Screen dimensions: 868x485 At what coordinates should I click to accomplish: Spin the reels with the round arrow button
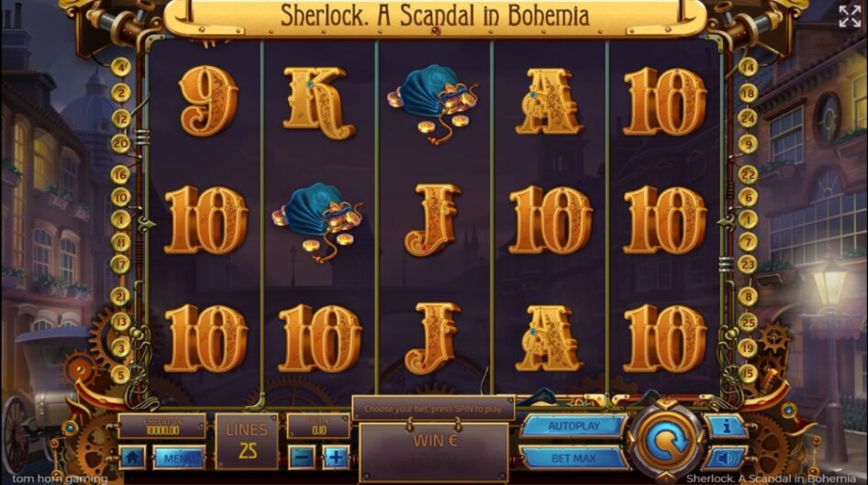(x=666, y=441)
